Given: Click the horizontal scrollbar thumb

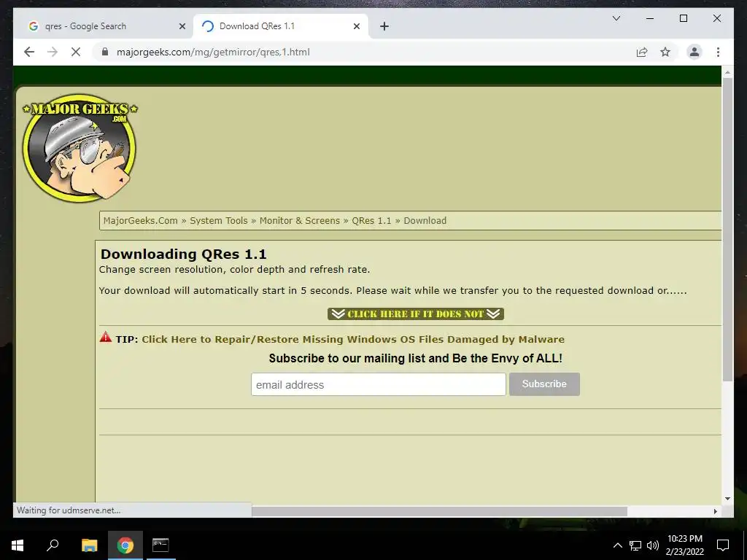Looking at the screenshot, I should tap(439, 511).
